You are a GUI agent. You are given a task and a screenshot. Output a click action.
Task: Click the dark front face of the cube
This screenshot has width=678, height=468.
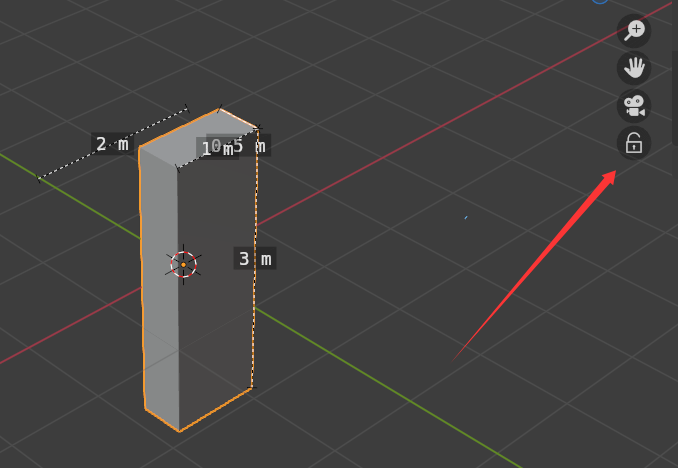(216, 277)
